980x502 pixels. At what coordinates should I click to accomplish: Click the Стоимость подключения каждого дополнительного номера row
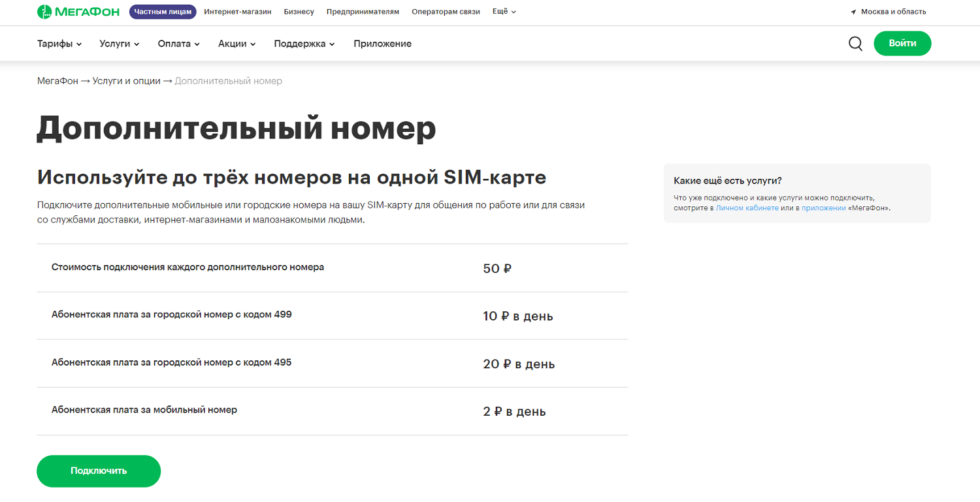pyautogui.click(x=333, y=268)
